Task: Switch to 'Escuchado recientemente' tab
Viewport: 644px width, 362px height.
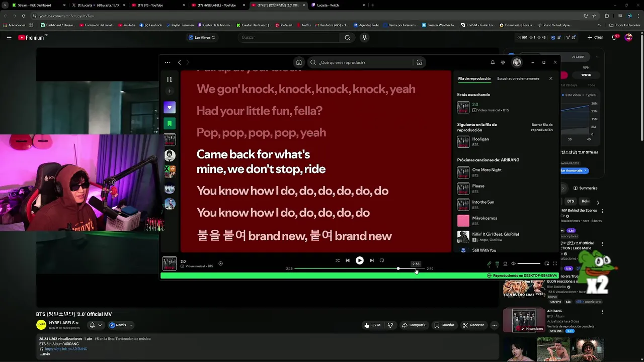Action: pos(518,78)
